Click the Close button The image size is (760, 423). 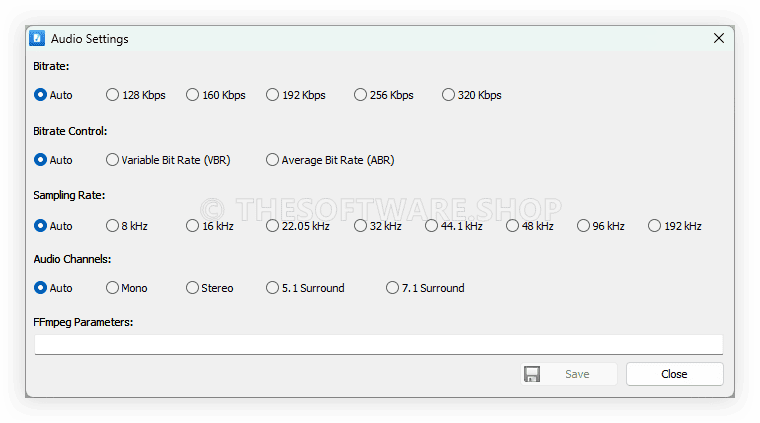[675, 374]
